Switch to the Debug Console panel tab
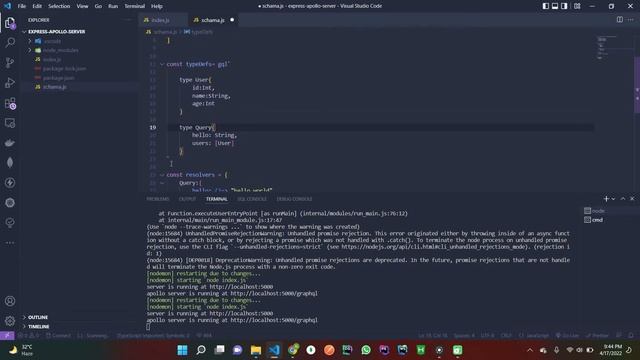This screenshot has width=640, height=360. point(294,199)
